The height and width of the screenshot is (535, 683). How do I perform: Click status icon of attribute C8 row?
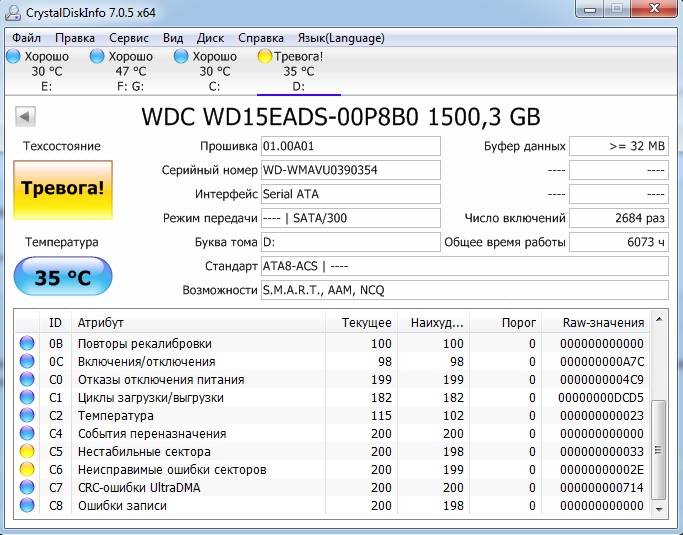(27, 505)
